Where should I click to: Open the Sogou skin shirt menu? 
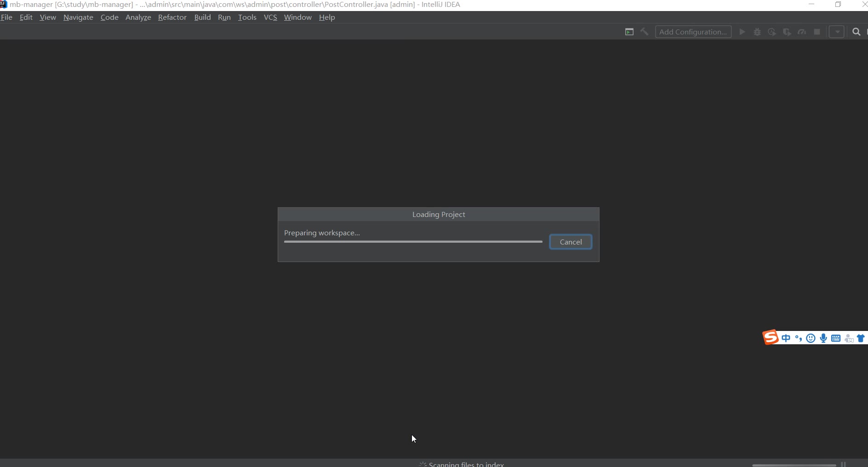pos(861,338)
